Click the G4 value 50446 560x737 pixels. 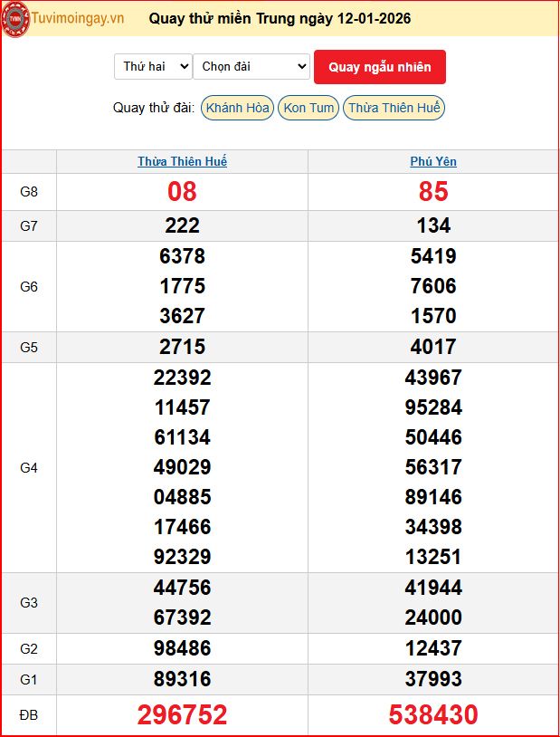point(433,437)
